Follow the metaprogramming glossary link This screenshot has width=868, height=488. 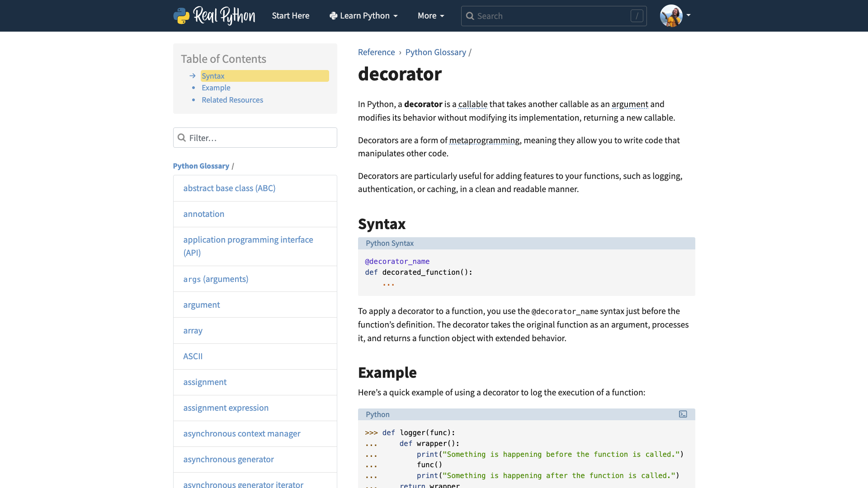coord(484,140)
